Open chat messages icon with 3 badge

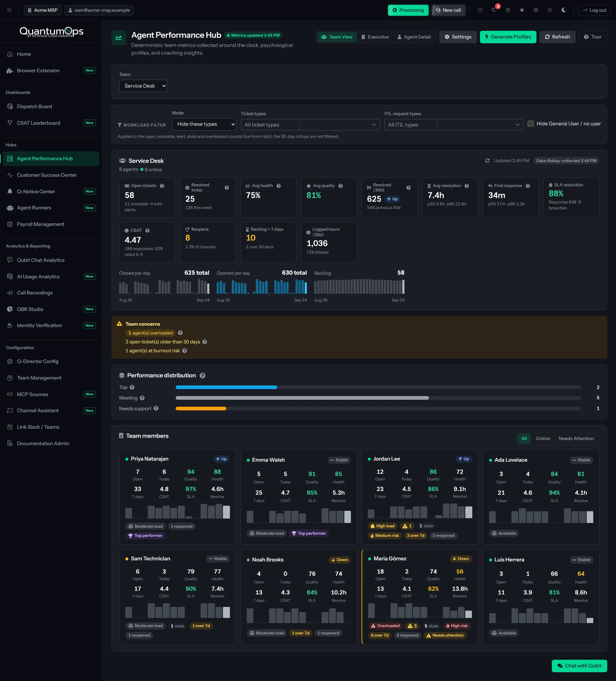tap(494, 10)
